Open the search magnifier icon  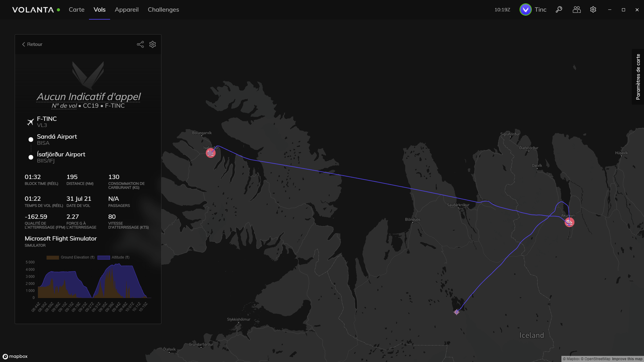(x=559, y=9)
